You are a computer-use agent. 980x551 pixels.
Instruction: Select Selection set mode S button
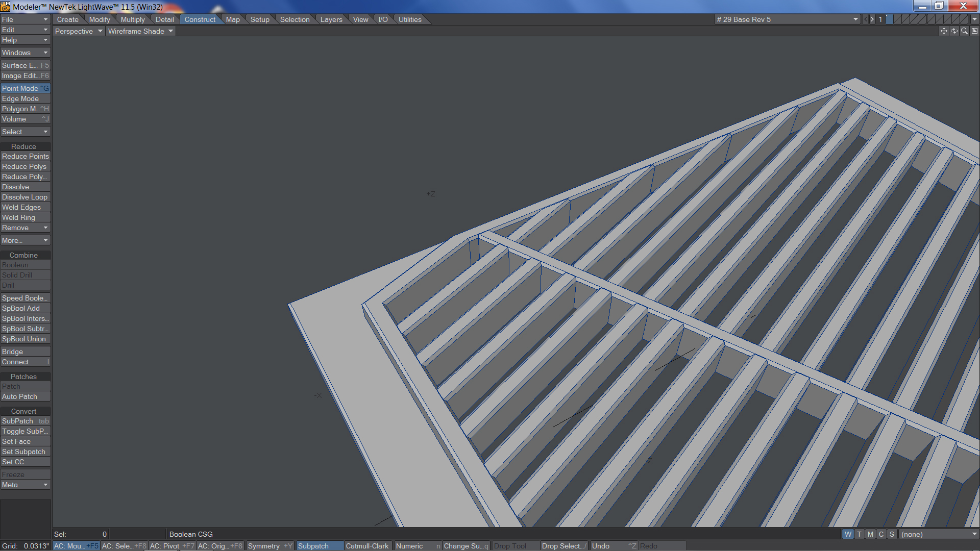(892, 534)
